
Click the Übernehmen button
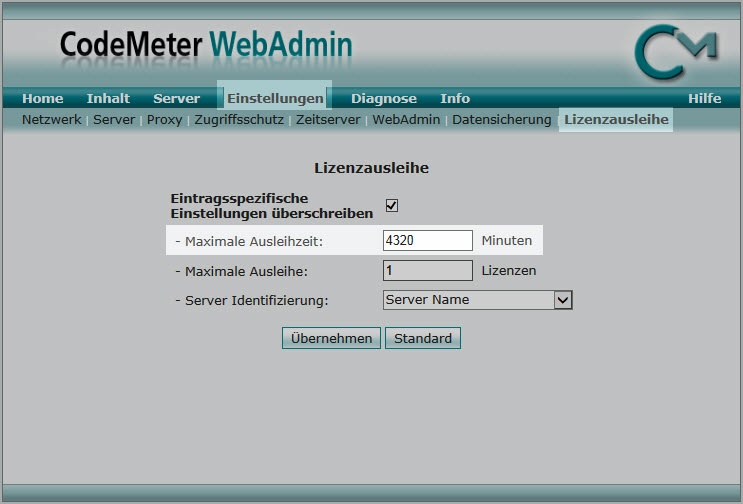[331, 338]
